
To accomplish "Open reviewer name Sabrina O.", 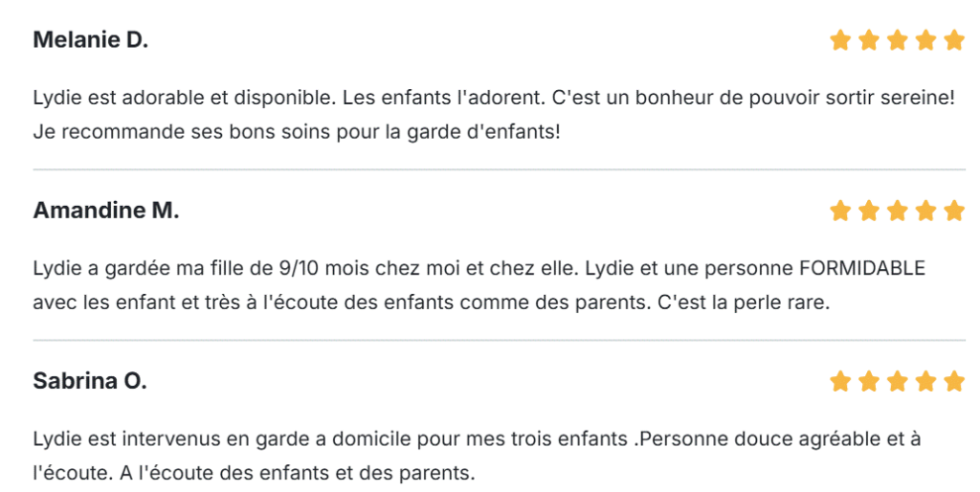I will [x=90, y=381].
